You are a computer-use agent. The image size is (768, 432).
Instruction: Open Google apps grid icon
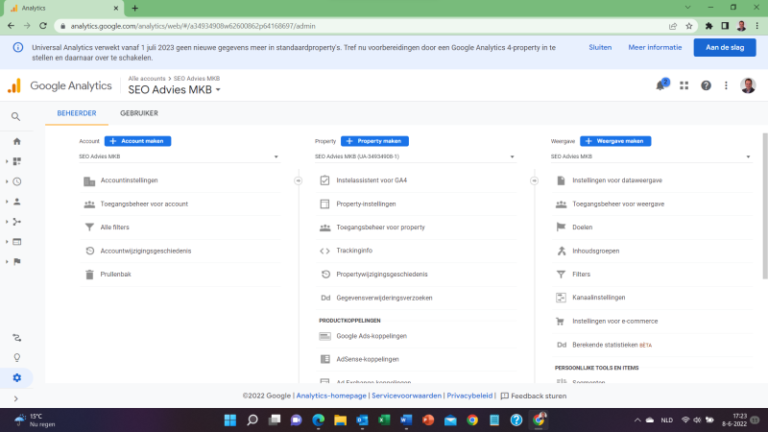(684, 86)
